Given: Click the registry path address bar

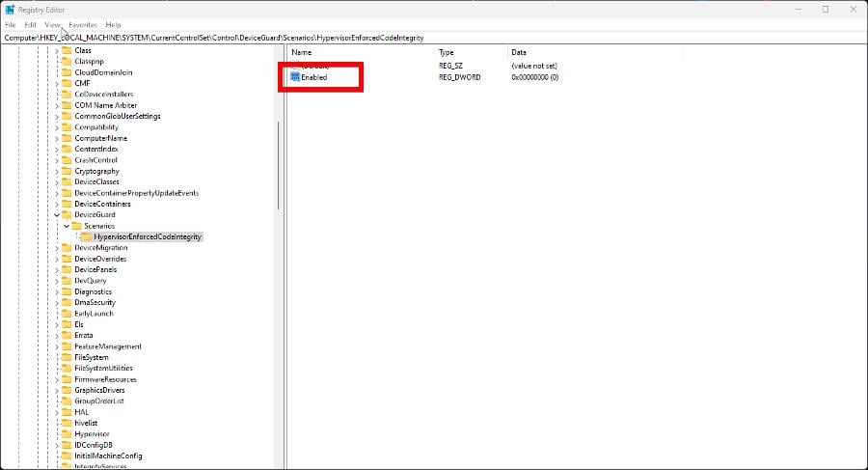Looking at the screenshot, I should click(434, 38).
